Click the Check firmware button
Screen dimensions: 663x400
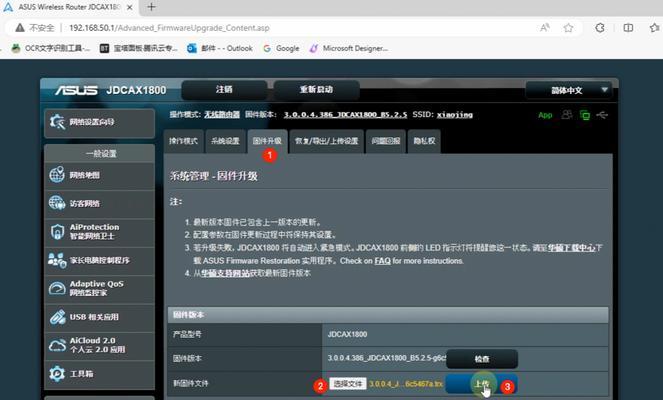click(482, 359)
